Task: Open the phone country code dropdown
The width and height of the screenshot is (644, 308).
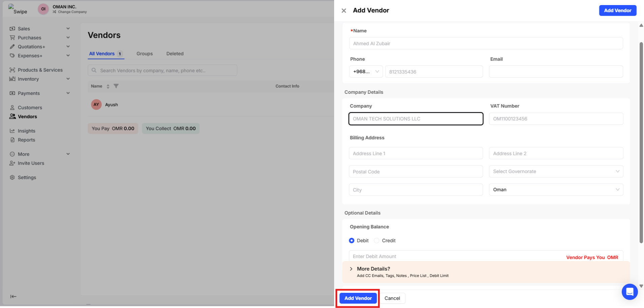Action: [366, 72]
